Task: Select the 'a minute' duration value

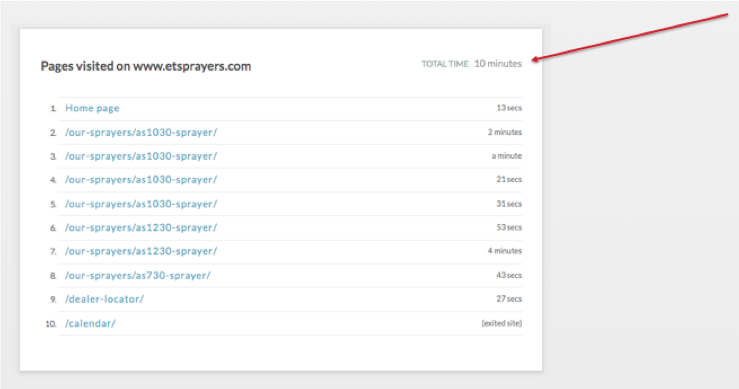Action: 507,156
